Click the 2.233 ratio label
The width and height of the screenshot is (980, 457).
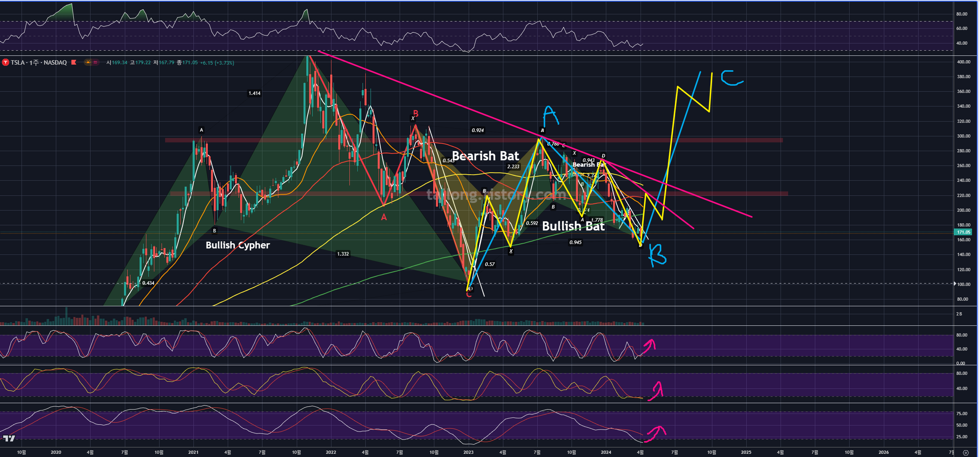pos(513,167)
